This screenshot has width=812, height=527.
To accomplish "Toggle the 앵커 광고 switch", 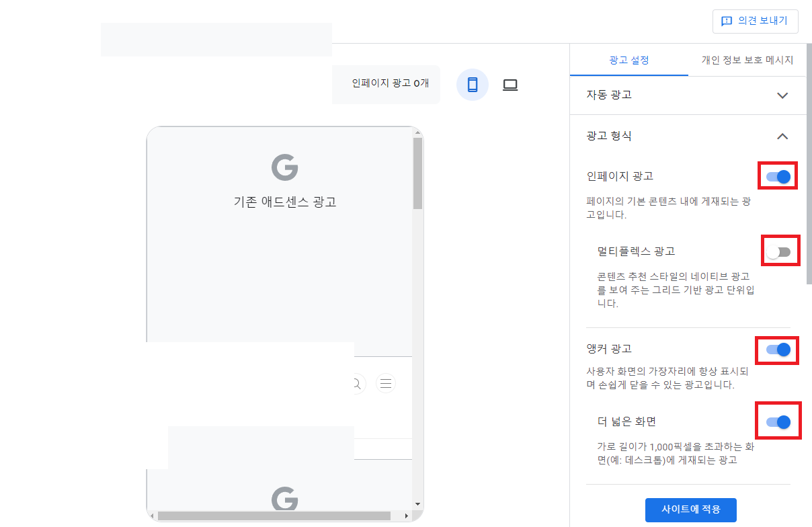I will [x=778, y=350].
